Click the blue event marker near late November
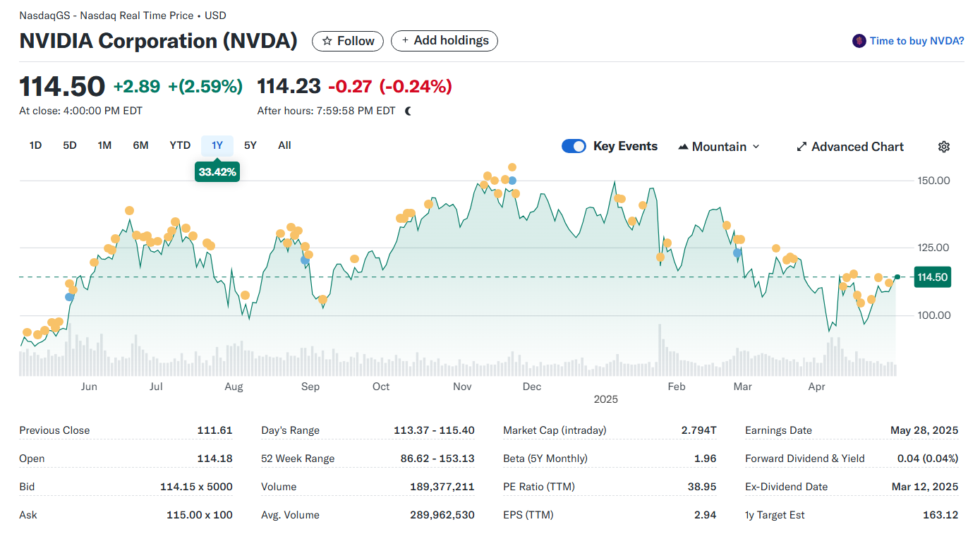The height and width of the screenshot is (534, 980). point(512,181)
